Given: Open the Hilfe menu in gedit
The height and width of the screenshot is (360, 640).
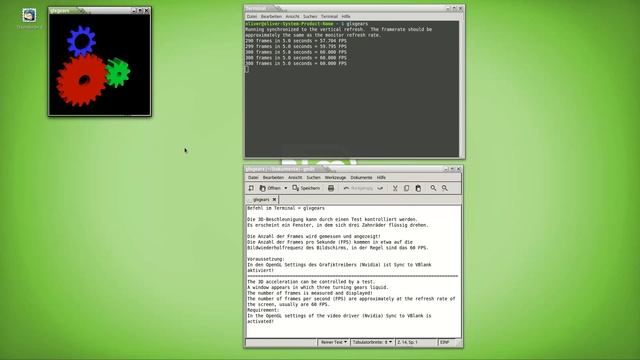Looking at the screenshot, I should point(381,178).
